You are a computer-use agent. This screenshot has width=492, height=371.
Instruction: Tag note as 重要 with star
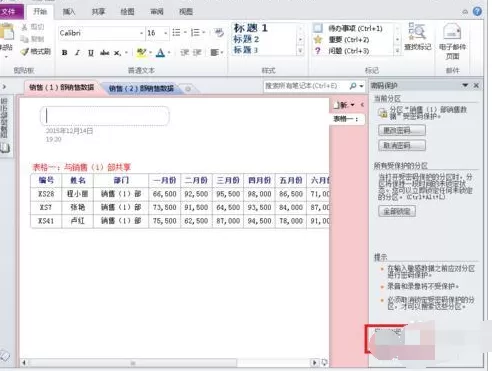341,40
